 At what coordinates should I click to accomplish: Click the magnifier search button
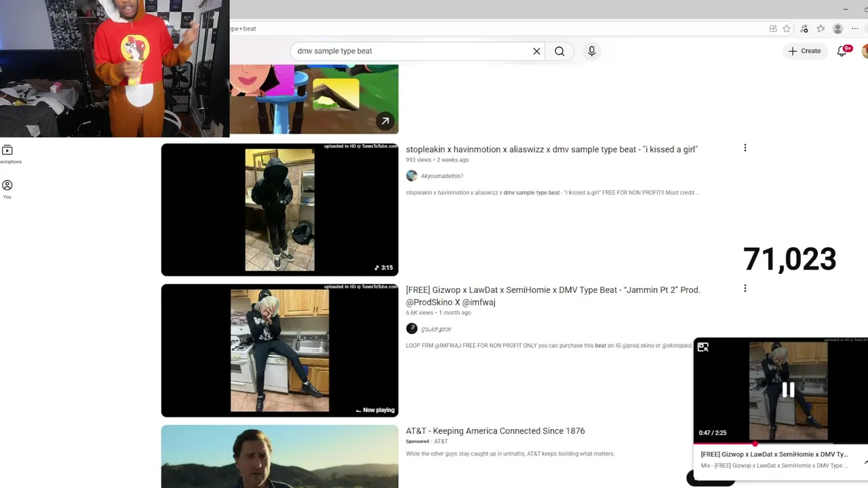click(559, 51)
